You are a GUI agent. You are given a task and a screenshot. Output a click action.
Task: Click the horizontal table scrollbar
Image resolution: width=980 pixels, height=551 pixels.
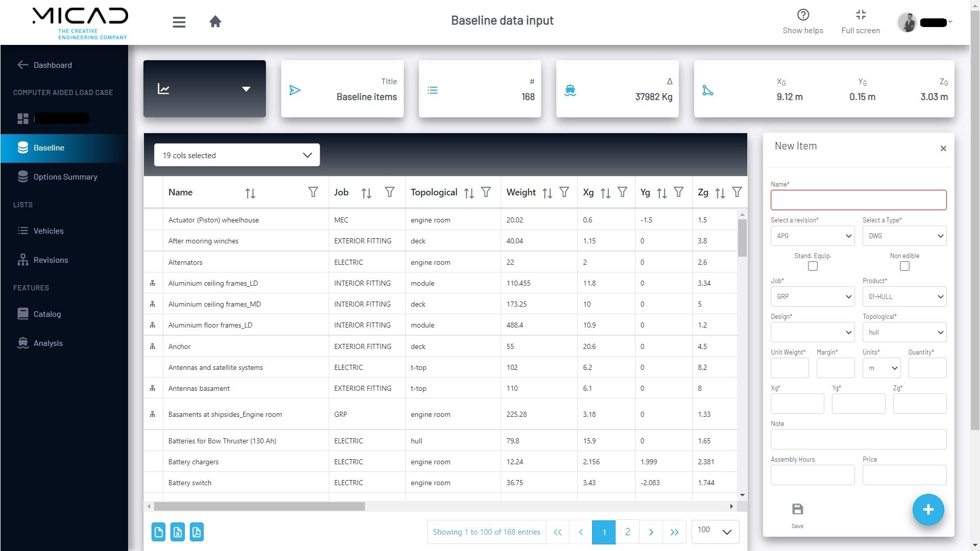pyautogui.click(x=259, y=506)
